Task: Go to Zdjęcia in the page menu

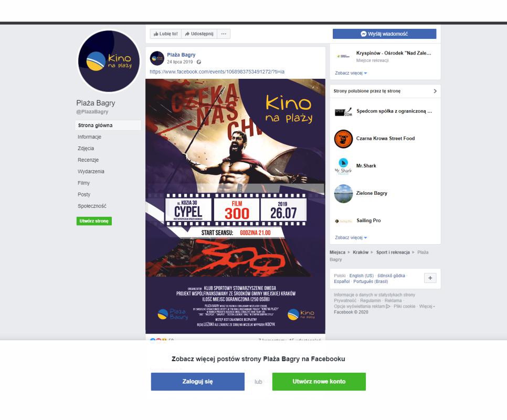Action: pos(86,149)
